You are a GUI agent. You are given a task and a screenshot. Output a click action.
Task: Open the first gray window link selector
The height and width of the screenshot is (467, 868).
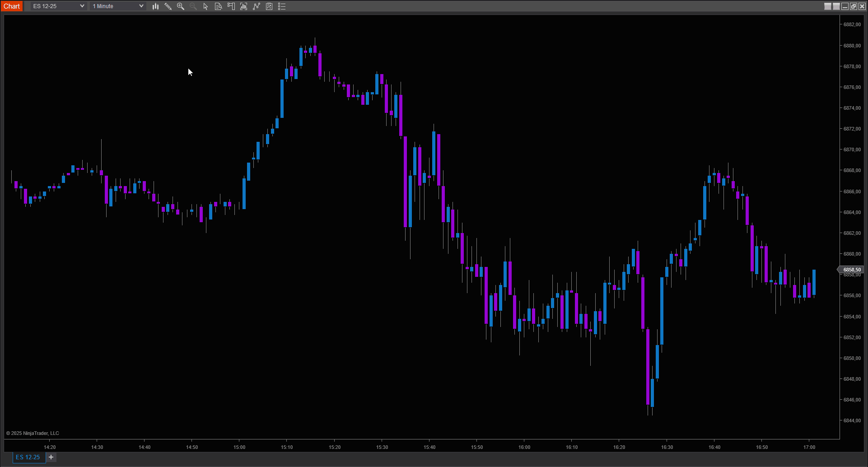coord(828,6)
